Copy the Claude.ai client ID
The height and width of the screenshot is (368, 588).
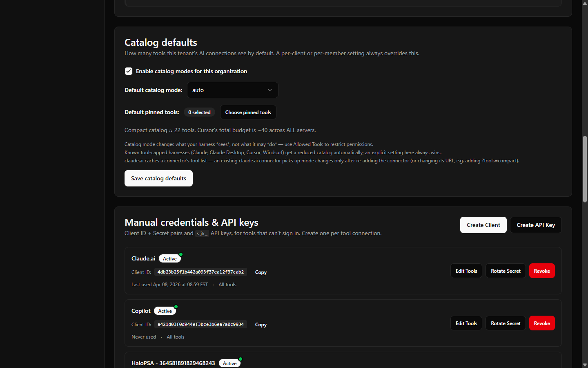point(261,272)
